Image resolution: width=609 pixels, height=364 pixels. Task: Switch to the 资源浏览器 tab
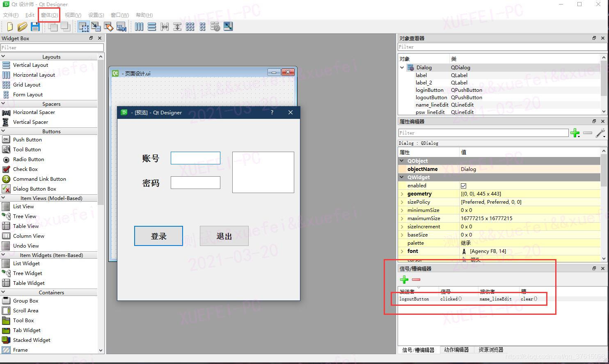491,350
